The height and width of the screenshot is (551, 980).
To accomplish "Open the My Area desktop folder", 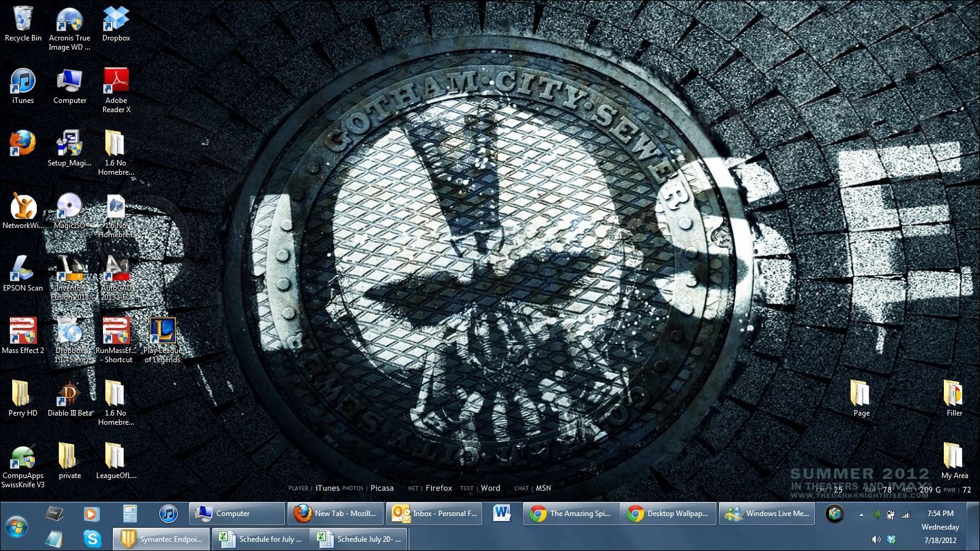I will click(x=954, y=458).
